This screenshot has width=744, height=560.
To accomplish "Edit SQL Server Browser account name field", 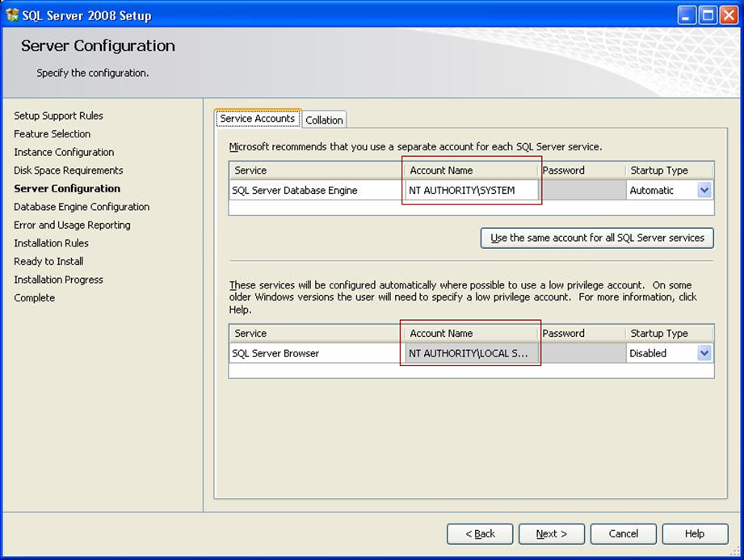I will tap(471, 353).
